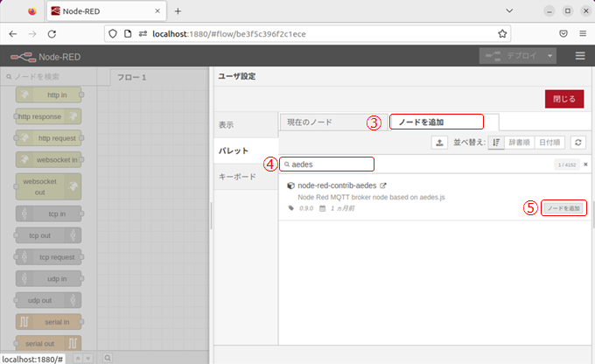Open a new browser tab
The width and height of the screenshot is (595, 364).
(178, 11)
